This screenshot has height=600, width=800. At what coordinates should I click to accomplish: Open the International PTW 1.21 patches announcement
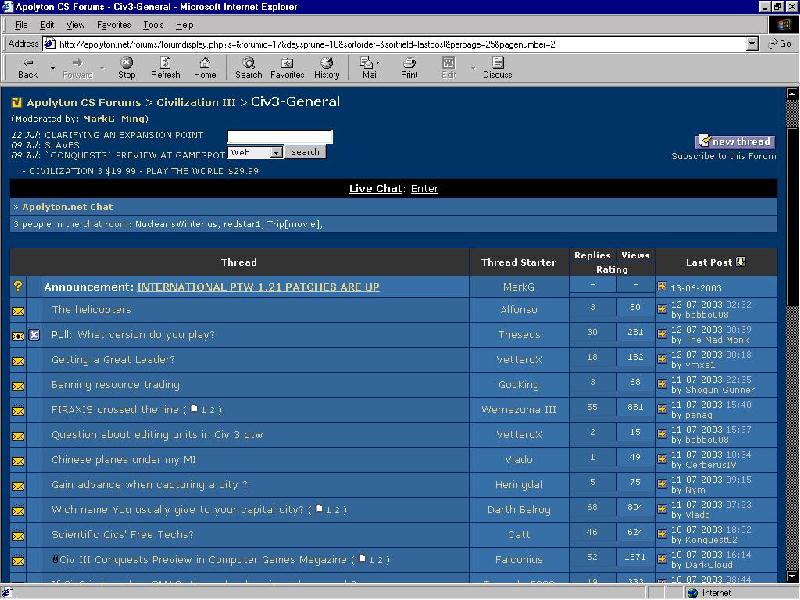point(258,287)
